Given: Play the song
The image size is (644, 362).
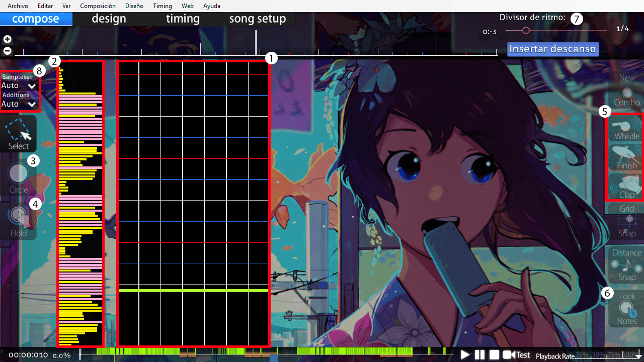Looking at the screenshot, I should [465, 355].
